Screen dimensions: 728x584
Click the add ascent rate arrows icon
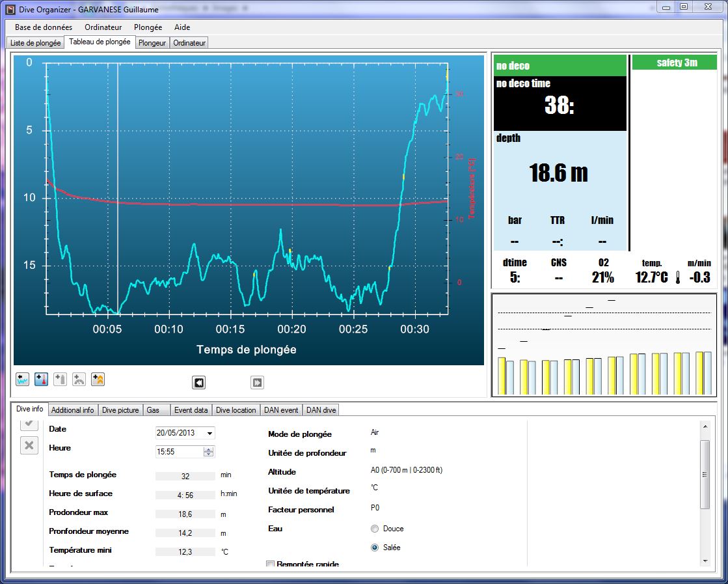[x=98, y=380]
